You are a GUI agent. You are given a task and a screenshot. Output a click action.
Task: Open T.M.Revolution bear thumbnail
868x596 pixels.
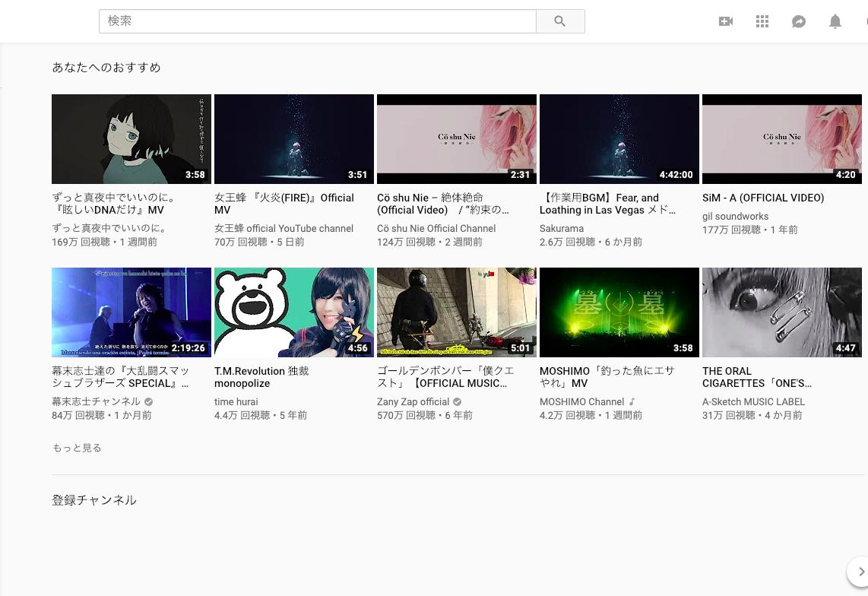[x=294, y=312]
